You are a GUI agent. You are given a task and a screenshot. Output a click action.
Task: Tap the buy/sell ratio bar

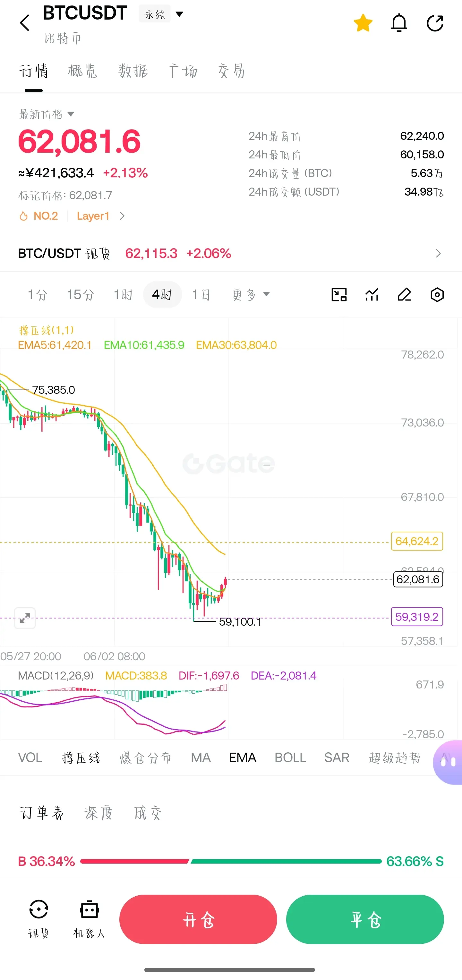coord(231,861)
